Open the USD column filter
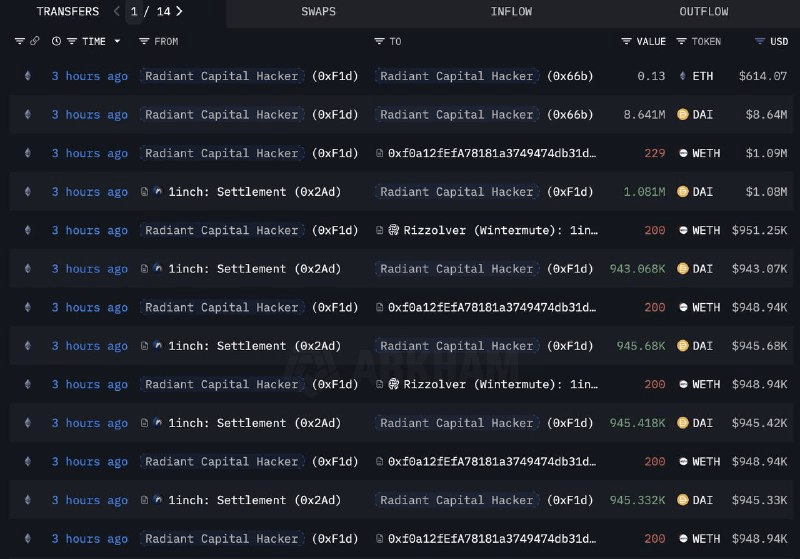Screen dimensions: 800x559 760,41
